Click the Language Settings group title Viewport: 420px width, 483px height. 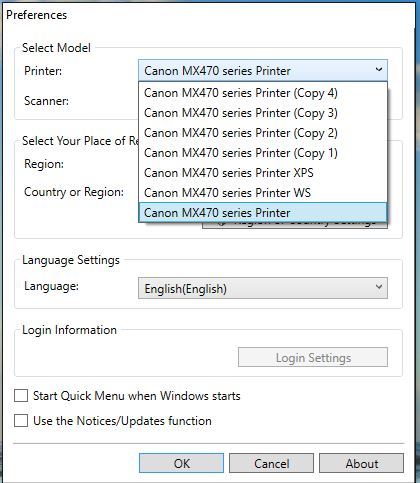click(x=71, y=260)
